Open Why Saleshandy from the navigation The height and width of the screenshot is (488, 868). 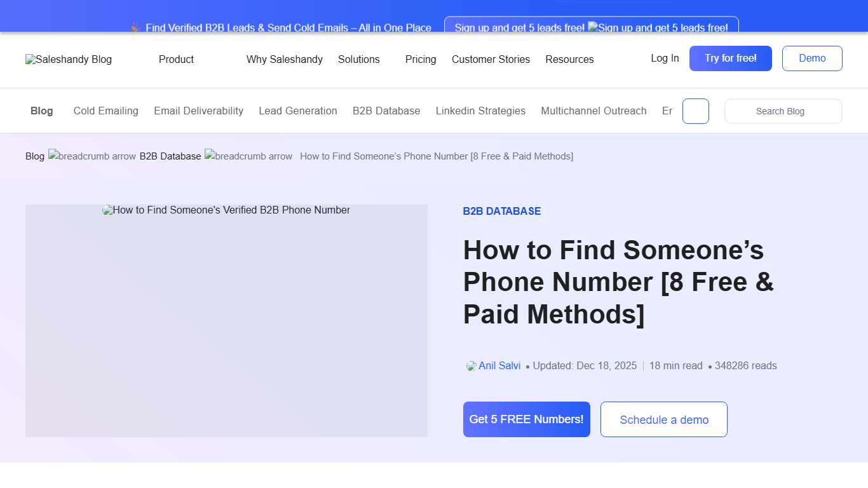pyautogui.click(x=284, y=59)
